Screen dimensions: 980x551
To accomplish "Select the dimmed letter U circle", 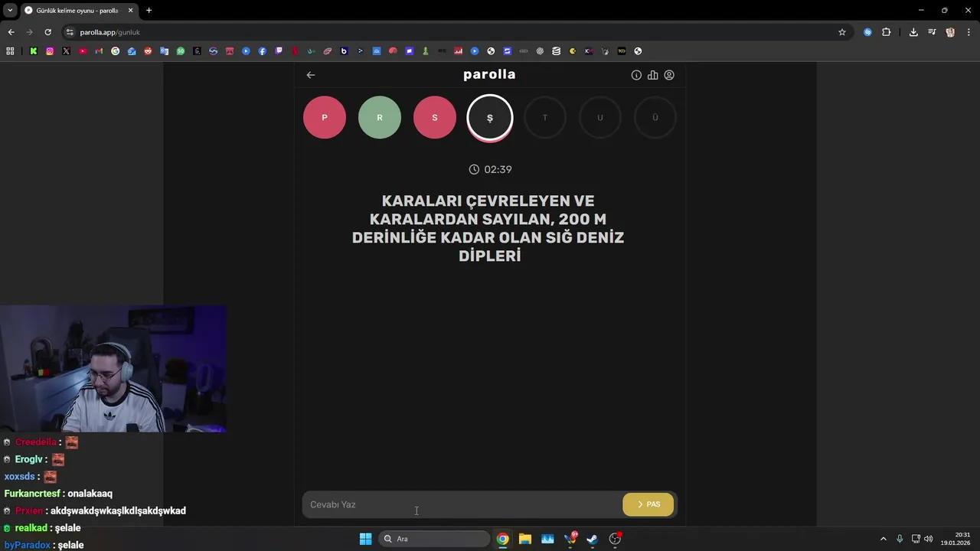I will click(x=600, y=118).
